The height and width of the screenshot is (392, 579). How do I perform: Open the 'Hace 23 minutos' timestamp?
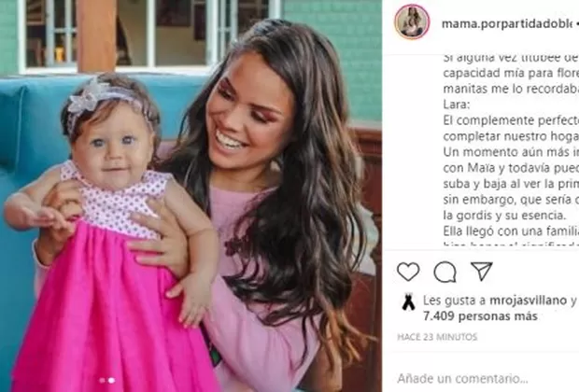[x=437, y=337]
